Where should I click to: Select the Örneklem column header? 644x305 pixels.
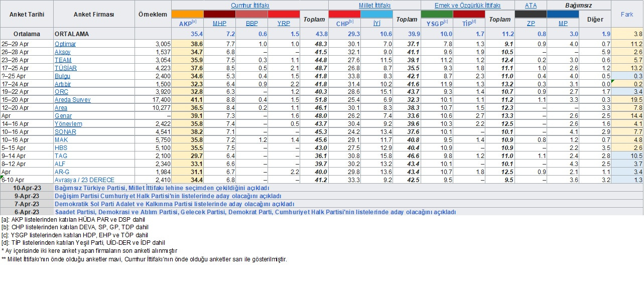(153, 14)
